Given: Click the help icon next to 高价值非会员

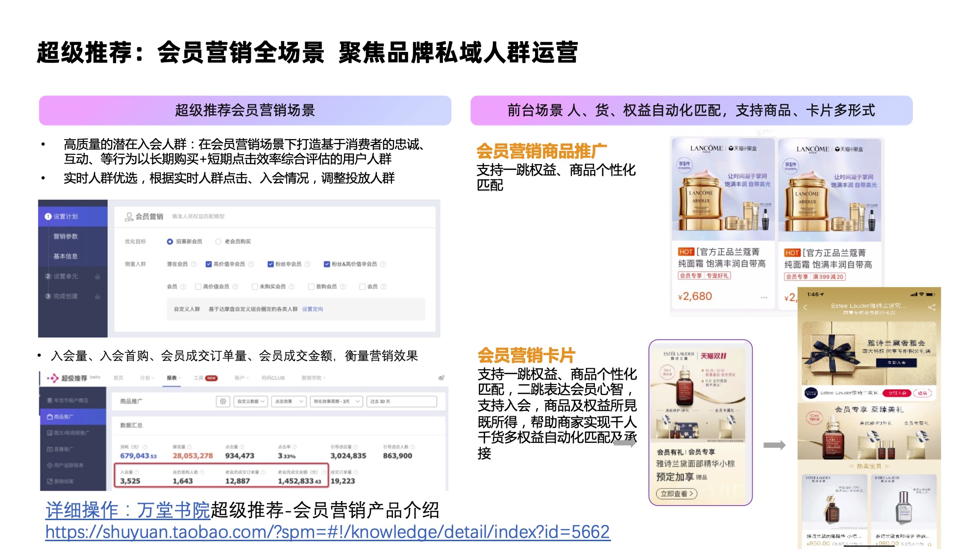Looking at the screenshot, I should pos(251,264).
